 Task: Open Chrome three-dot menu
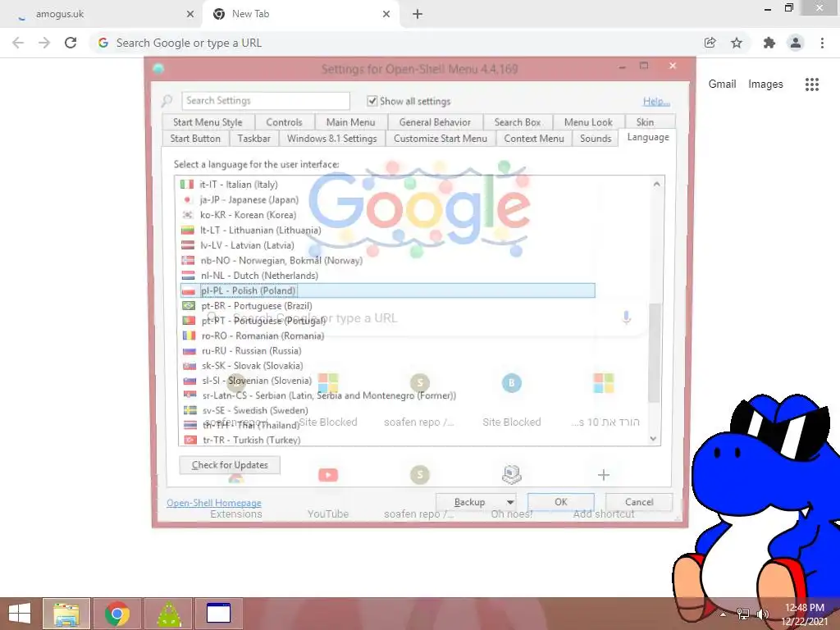[x=822, y=43]
